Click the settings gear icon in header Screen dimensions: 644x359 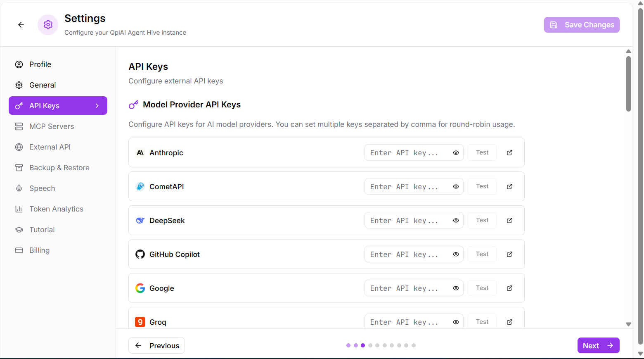(48, 25)
